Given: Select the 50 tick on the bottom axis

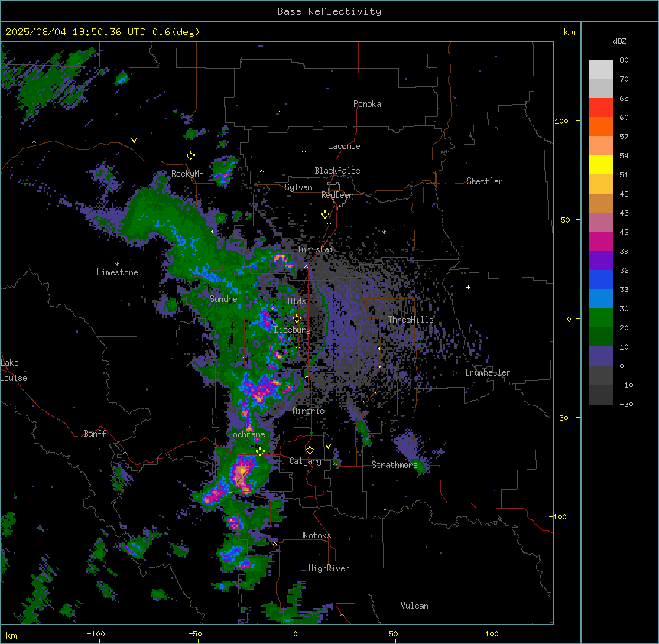Looking at the screenshot, I should click(393, 633).
